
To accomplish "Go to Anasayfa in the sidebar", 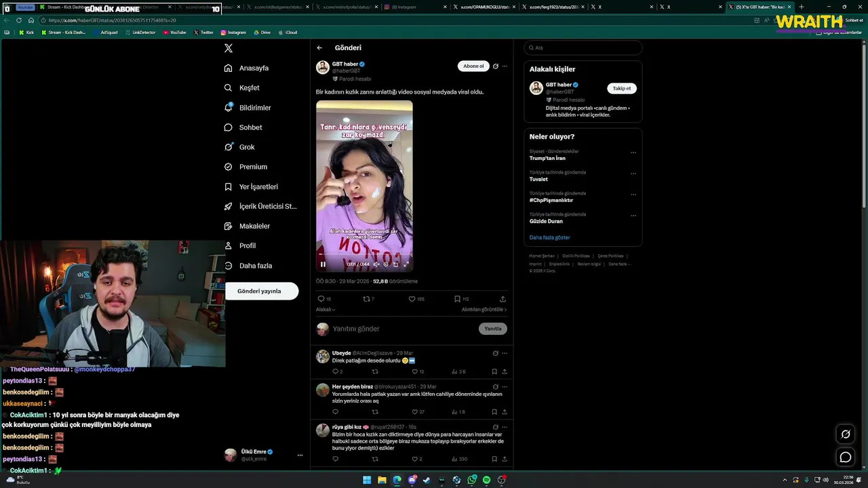I will 247,68.
